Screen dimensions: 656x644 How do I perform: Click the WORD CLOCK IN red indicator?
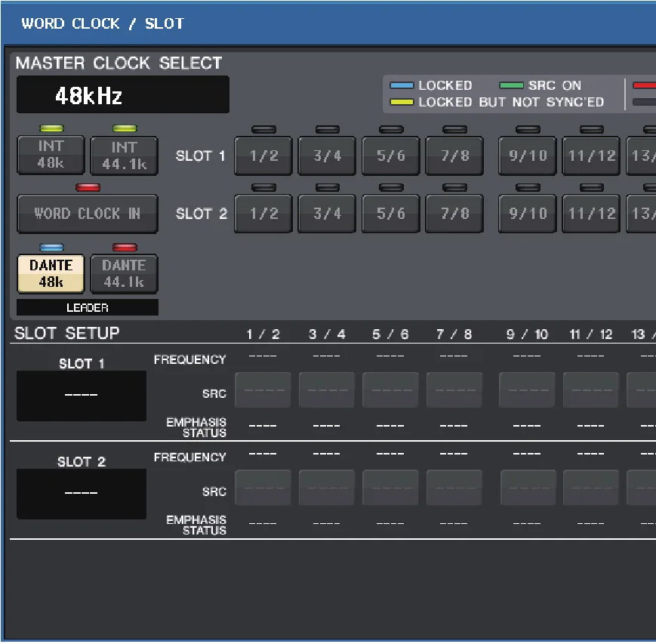pos(88,187)
